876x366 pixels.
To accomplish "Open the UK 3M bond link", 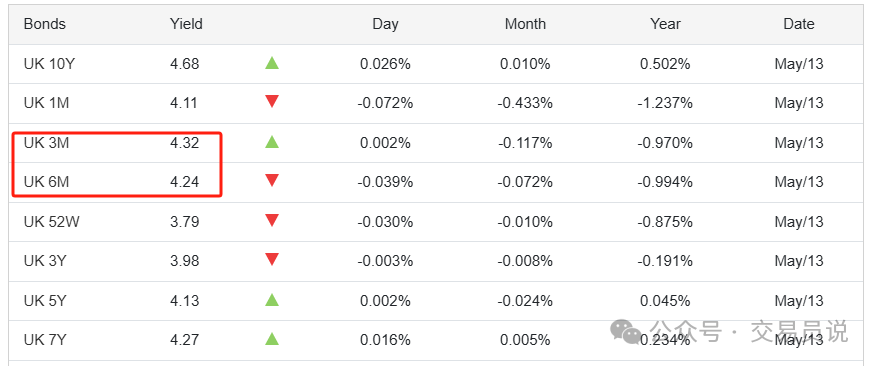I will click(46, 143).
